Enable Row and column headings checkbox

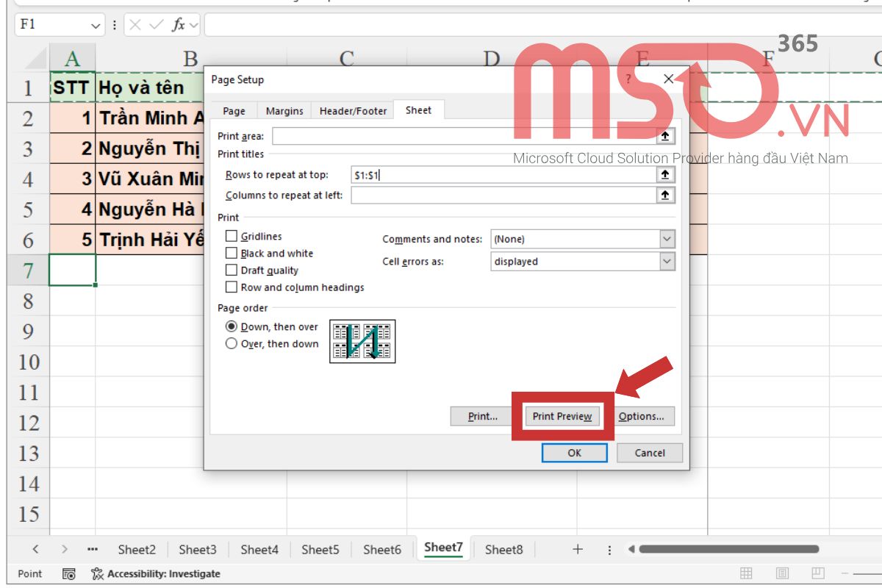pyautogui.click(x=232, y=287)
